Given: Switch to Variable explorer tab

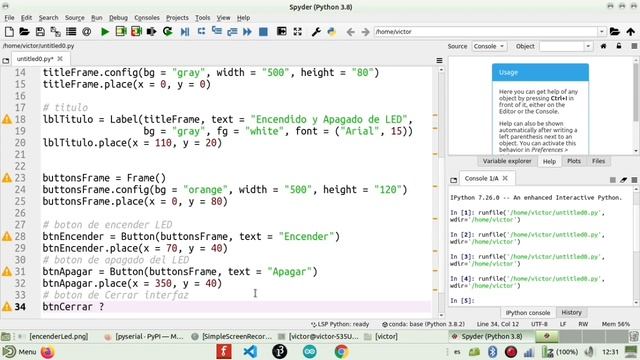Looking at the screenshot, I should click(x=507, y=161).
